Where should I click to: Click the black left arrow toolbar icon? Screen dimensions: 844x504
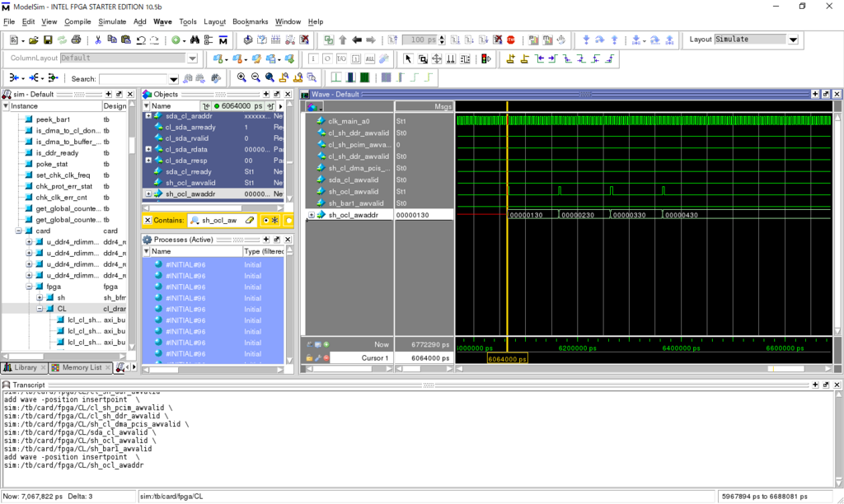(356, 40)
